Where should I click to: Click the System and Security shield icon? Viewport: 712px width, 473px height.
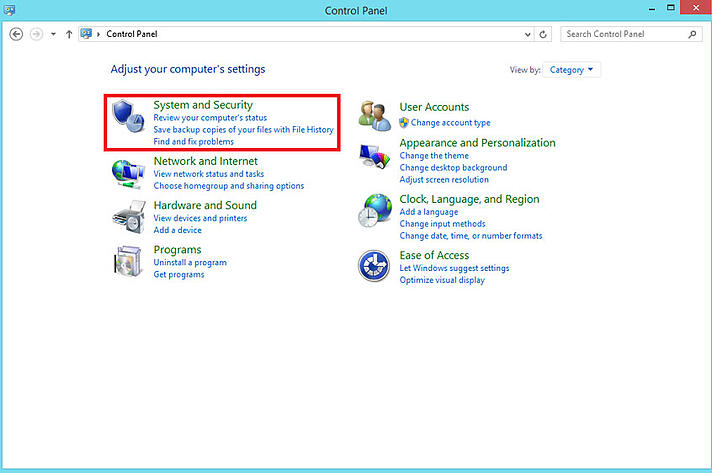click(128, 116)
